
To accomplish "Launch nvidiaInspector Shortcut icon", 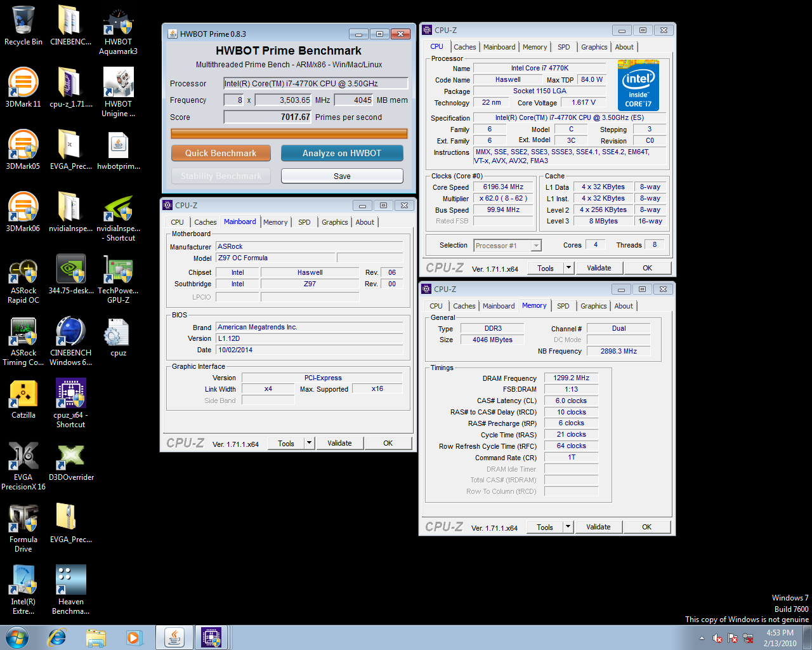I will coord(118,218).
